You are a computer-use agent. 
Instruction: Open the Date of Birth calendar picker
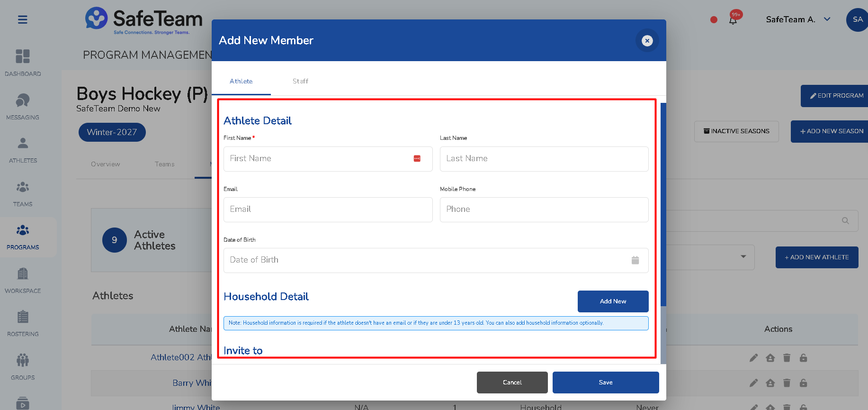click(x=635, y=260)
